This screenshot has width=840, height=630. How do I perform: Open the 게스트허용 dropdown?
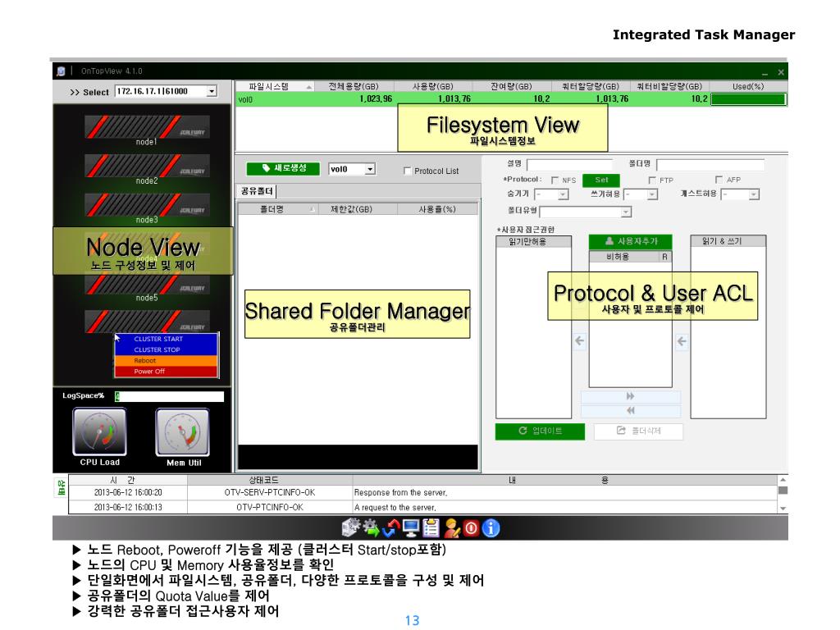click(x=755, y=194)
